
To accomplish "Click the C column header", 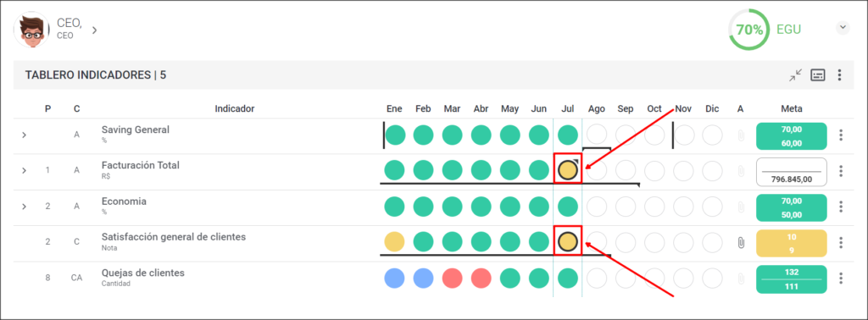I will [76, 109].
